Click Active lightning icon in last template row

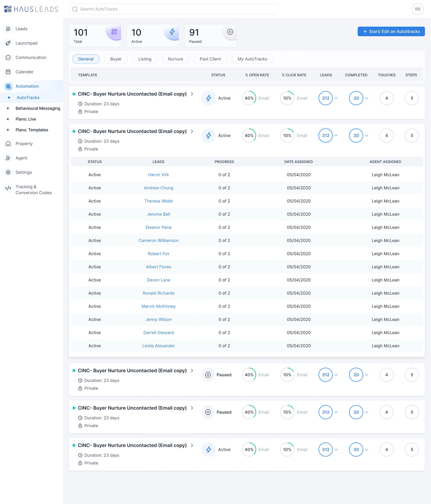tap(209, 449)
